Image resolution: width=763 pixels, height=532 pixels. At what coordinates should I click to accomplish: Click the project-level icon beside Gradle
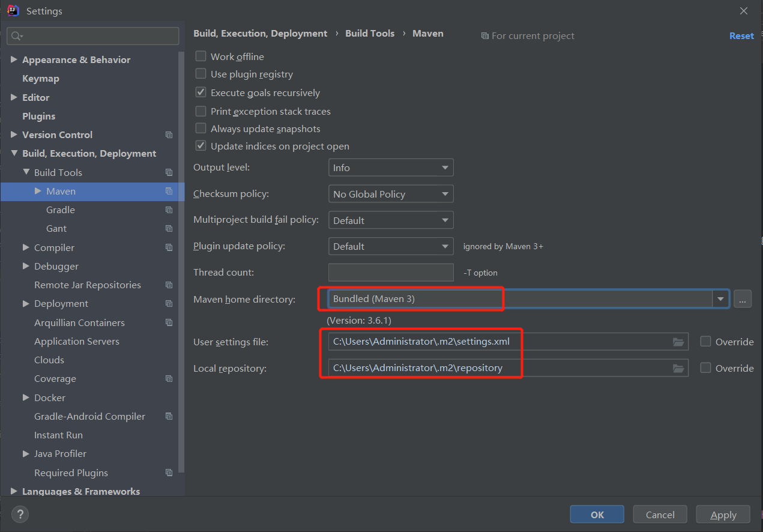point(169,210)
